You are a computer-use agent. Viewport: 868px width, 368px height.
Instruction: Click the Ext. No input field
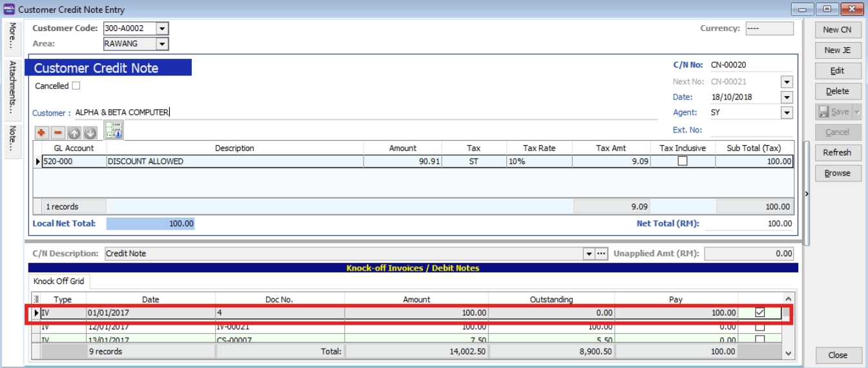tap(750, 130)
